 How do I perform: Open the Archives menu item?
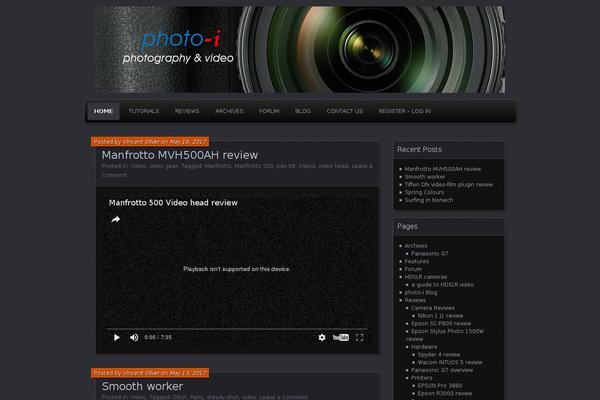(x=229, y=111)
